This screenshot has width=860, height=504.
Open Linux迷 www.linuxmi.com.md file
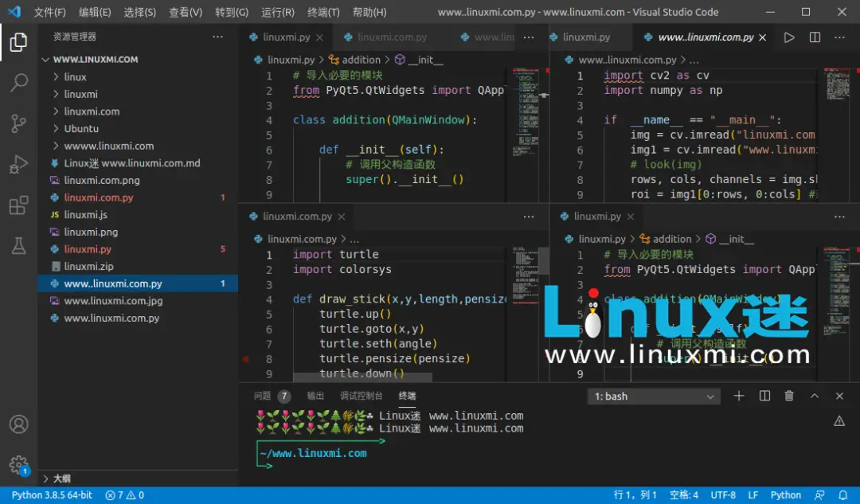138,163
